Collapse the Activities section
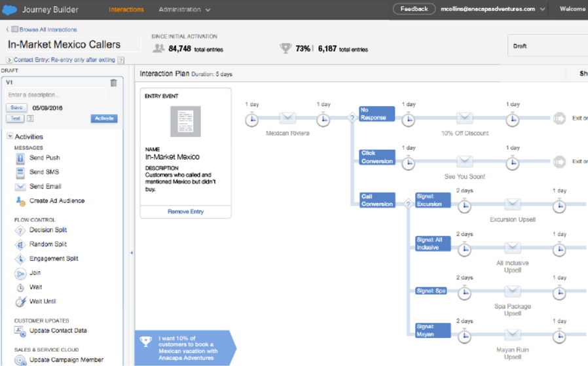 (10, 136)
